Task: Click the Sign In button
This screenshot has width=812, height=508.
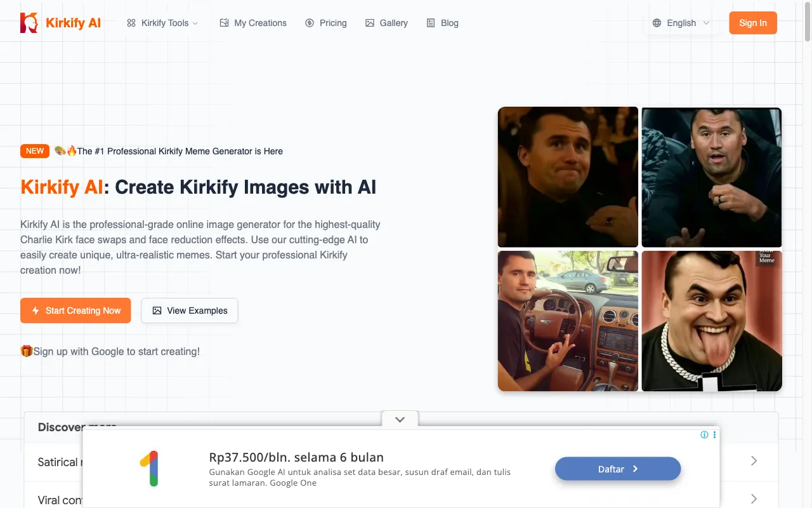Action: click(x=753, y=23)
